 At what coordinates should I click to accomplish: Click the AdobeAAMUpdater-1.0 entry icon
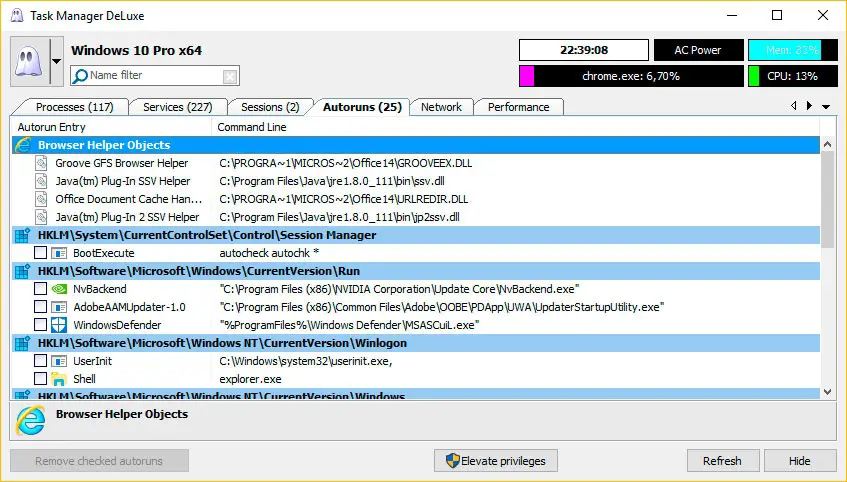59,307
